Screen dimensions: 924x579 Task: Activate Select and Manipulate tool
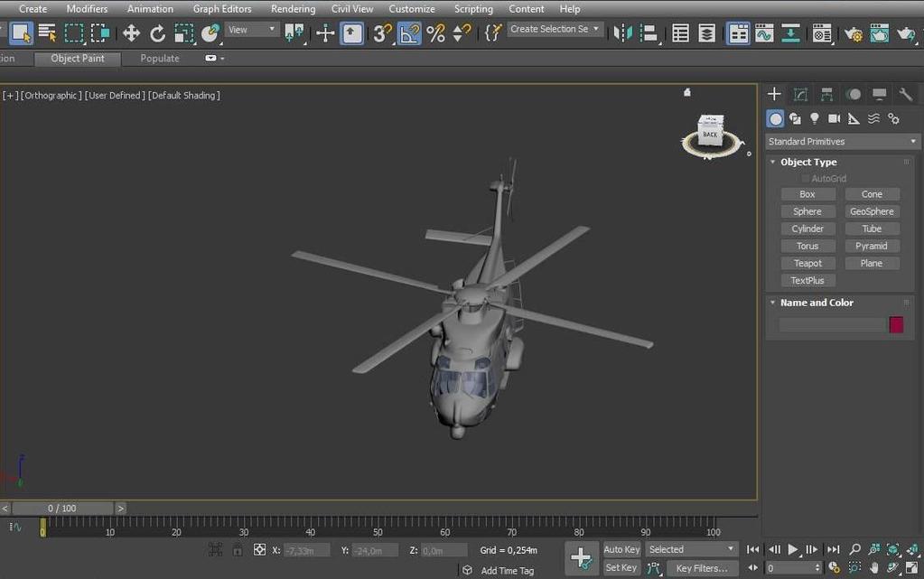click(325, 33)
